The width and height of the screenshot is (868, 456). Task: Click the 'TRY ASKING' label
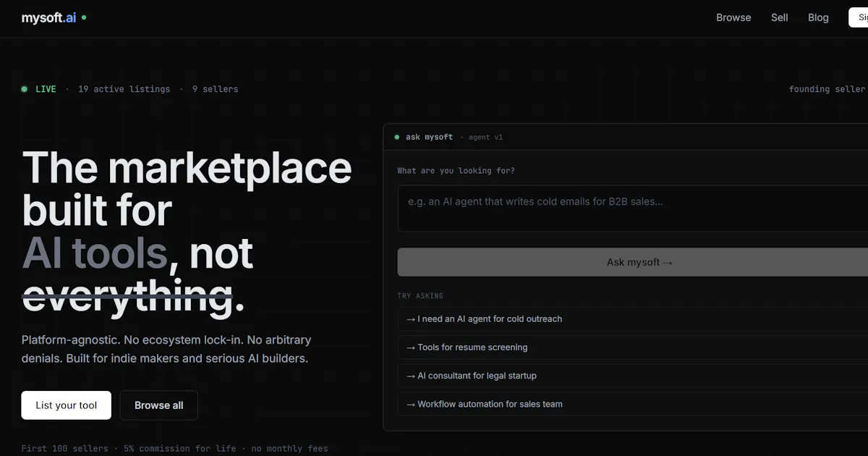(x=420, y=296)
